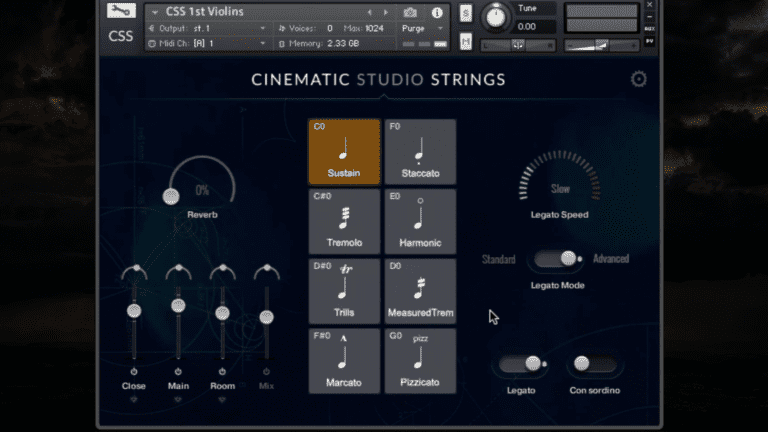Click the PV button in header

pyautogui.click(x=649, y=42)
